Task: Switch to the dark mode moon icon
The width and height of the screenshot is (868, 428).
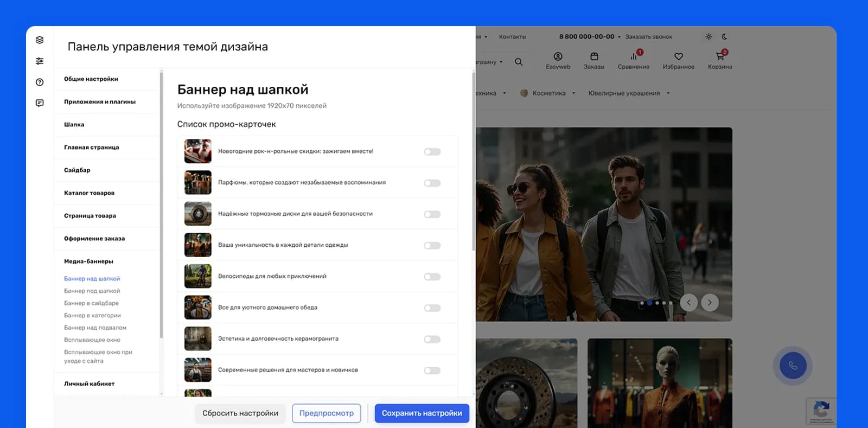Action: tap(724, 37)
